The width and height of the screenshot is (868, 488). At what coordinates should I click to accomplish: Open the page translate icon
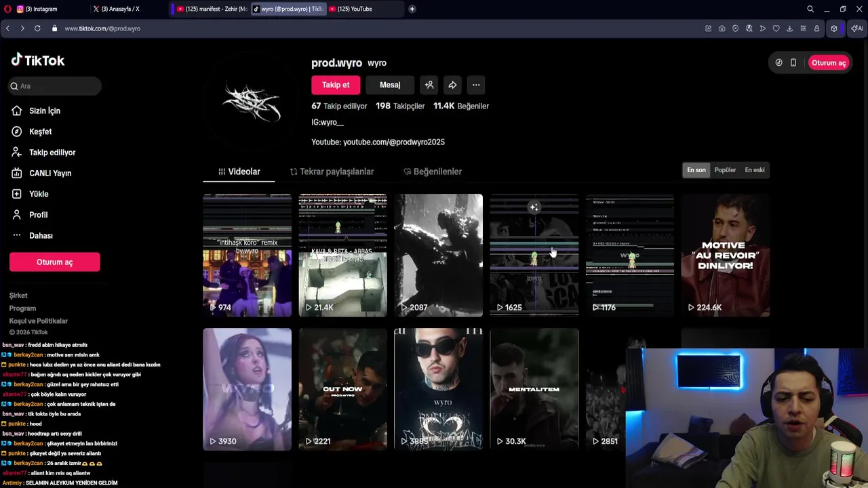(x=749, y=28)
